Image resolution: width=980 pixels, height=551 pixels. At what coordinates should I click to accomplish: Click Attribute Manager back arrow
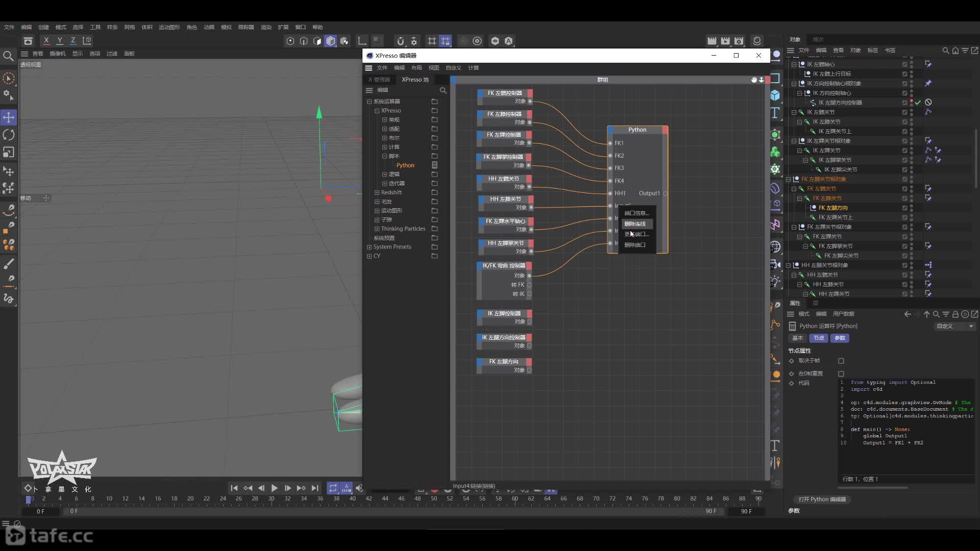(908, 314)
